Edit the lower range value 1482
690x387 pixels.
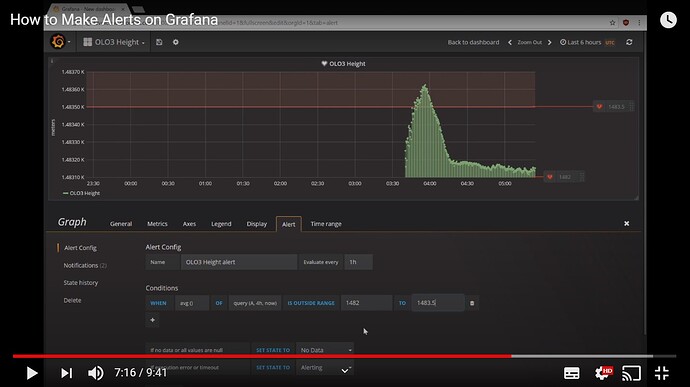(366, 303)
